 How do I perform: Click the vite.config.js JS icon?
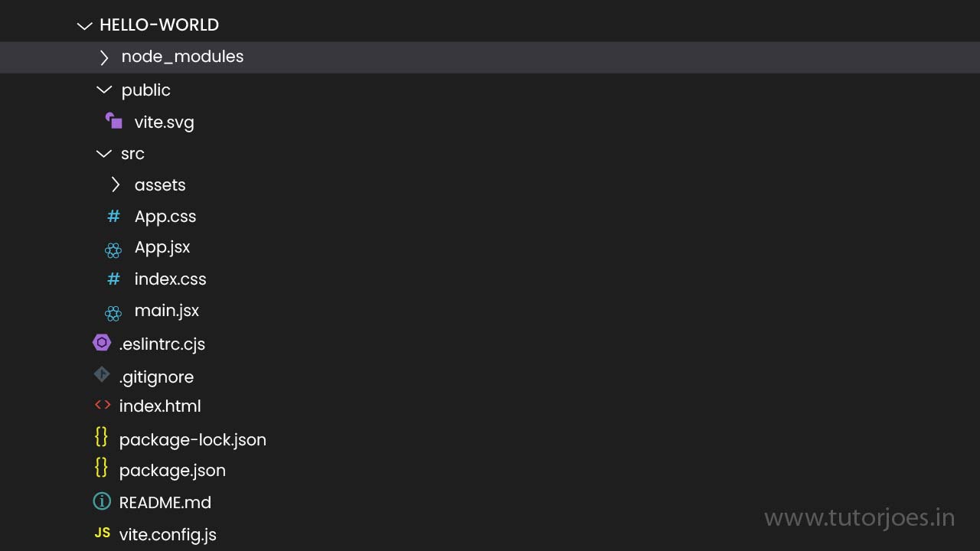[103, 533]
